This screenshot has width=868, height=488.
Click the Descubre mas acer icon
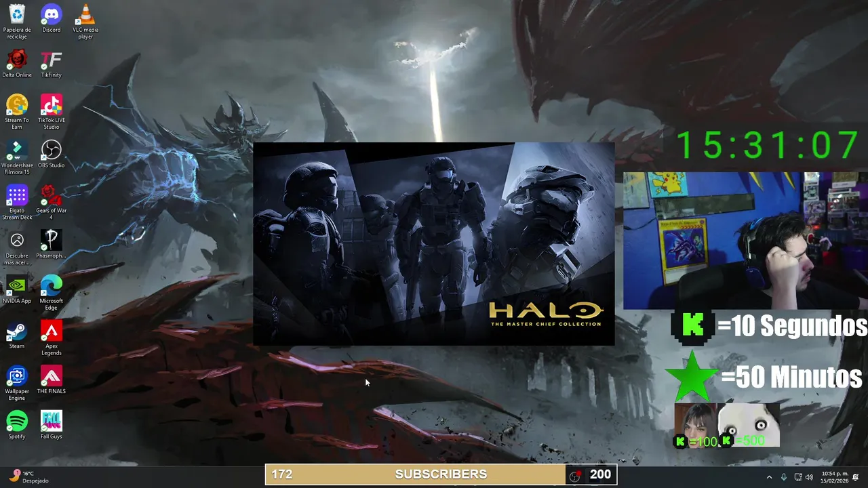[17, 247]
